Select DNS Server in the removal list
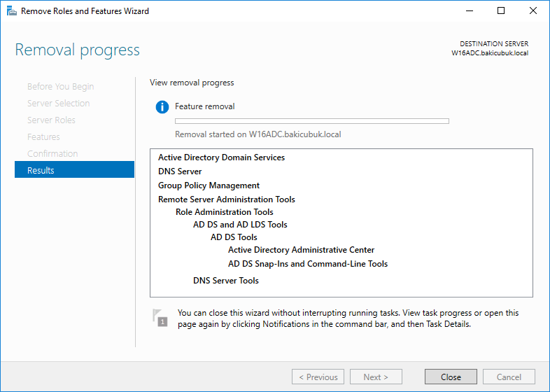The image size is (550, 392). 180,171
